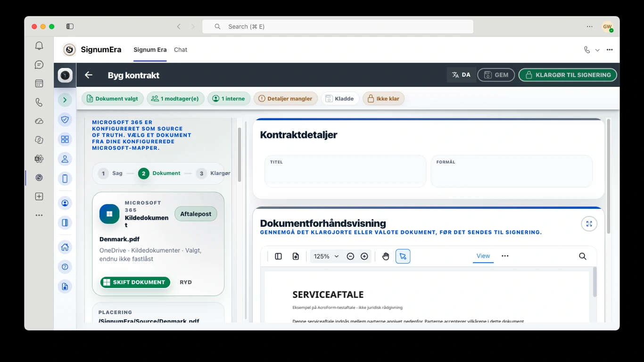The width and height of the screenshot is (644, 362).
Task: Open the shield checkmark sidebar icon
Action: [x=65, y=120]
